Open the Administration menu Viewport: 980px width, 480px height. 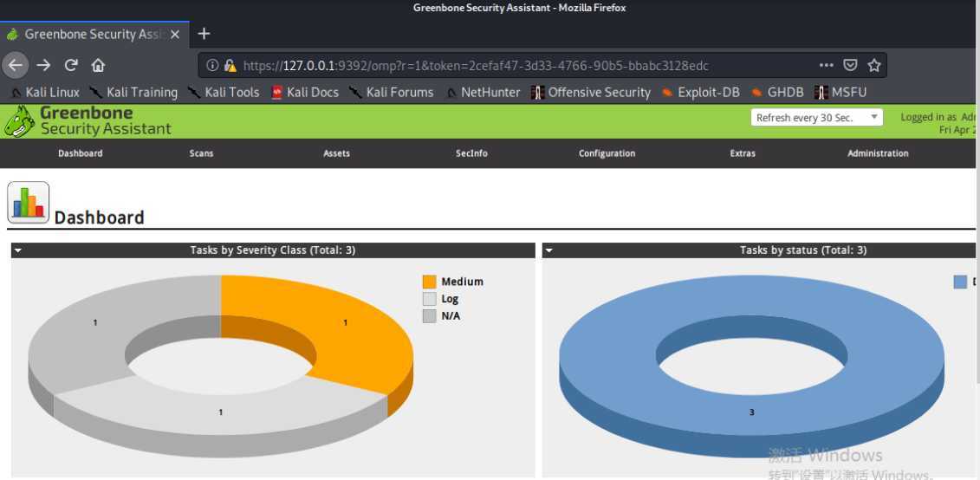pyautogui.click(x=878, y=153)
